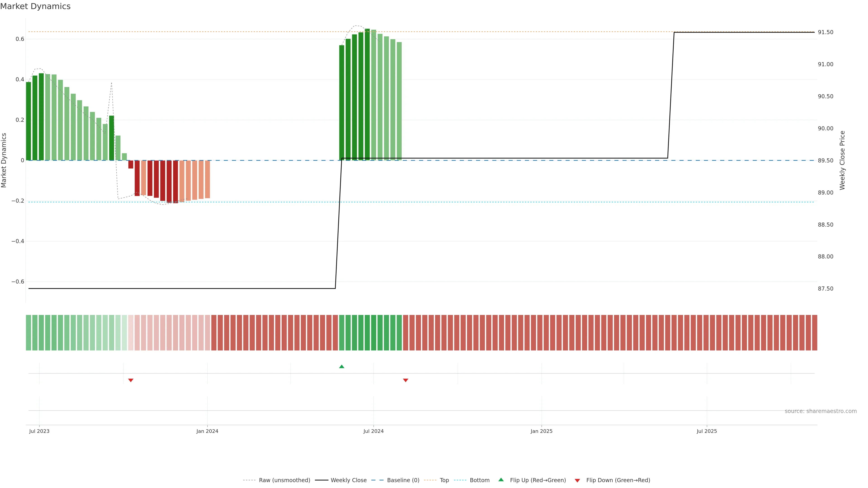Click the Jan 2024 axis label
This screenshot has height=488, width=868.
point(207,431)
